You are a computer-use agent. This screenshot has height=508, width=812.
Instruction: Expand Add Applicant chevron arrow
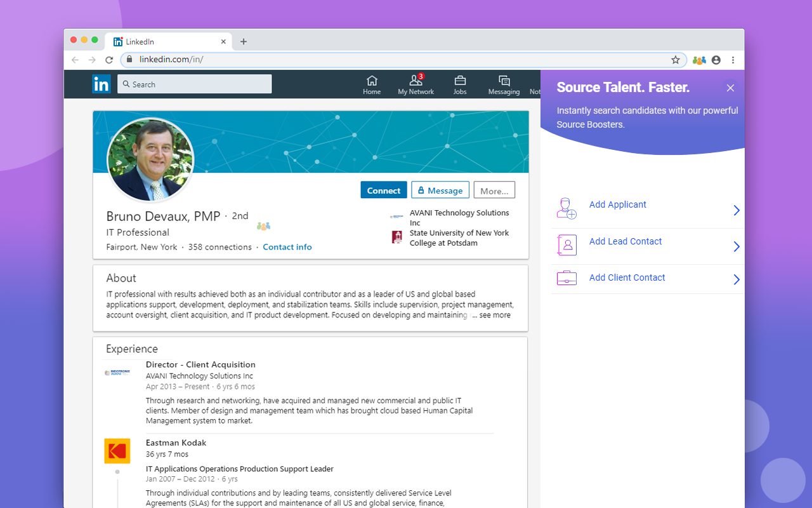[x=737, y=210]
